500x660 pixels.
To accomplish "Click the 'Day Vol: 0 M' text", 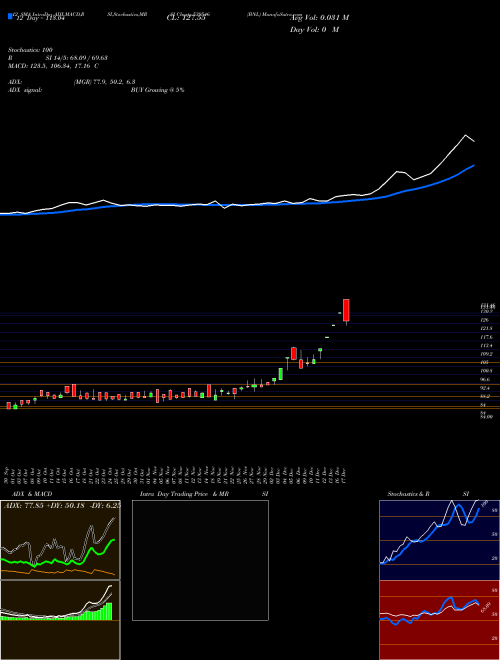I will point(314,30).
